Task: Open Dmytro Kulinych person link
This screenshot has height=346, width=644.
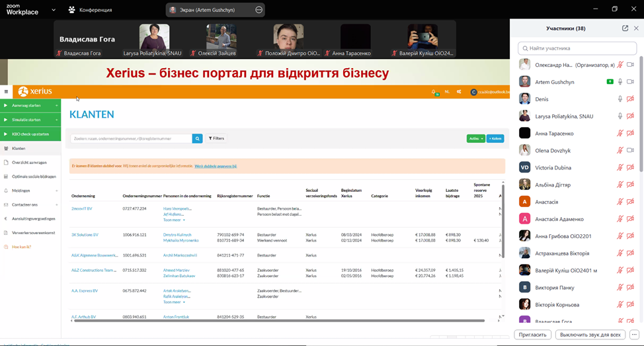Action: [x=177, y=235]
